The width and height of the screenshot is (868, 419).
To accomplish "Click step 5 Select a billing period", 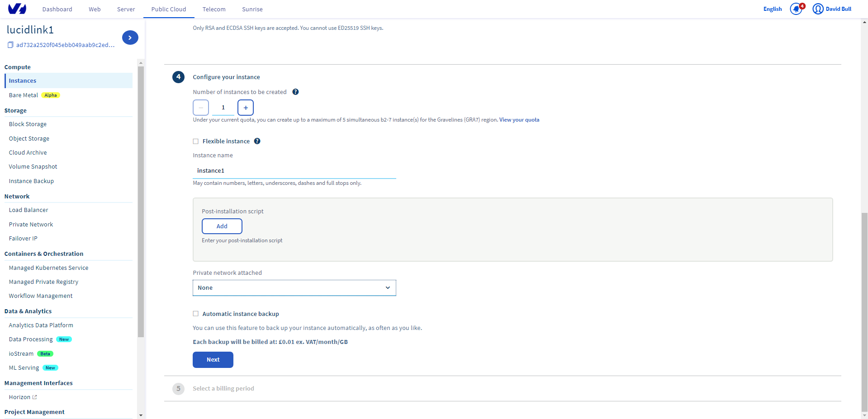I will pos(223,388).
